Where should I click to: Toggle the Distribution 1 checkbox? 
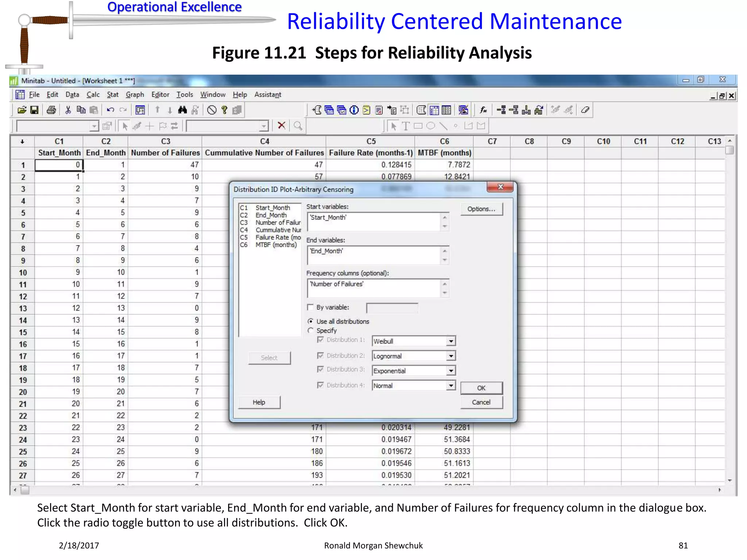point(320,339)
